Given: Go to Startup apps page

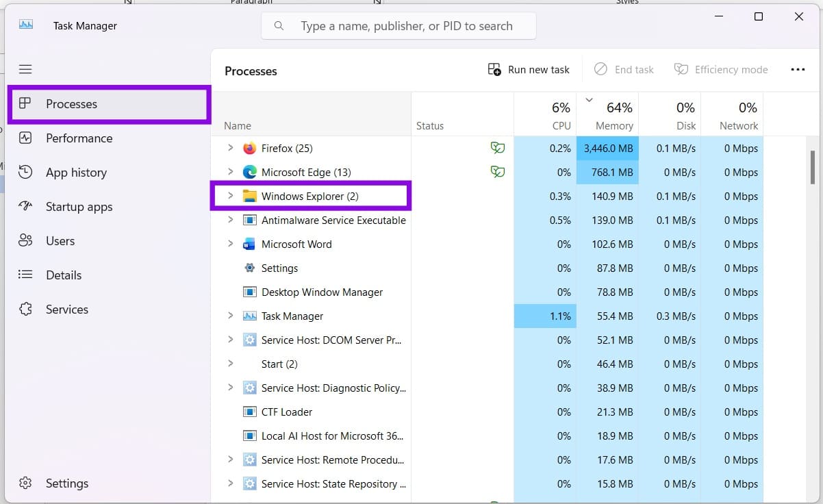Looking at the screenshot, I should click(109, 207).
